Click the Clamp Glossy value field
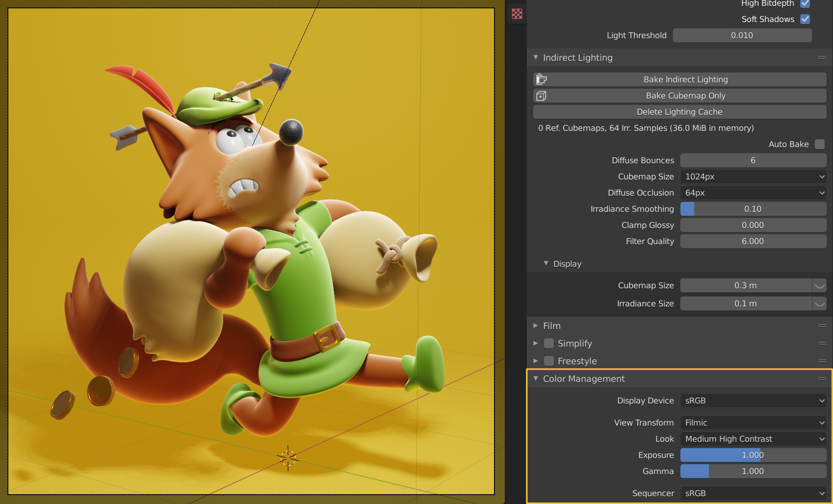Viewport: 833px width, 504px height. point(753,225)
